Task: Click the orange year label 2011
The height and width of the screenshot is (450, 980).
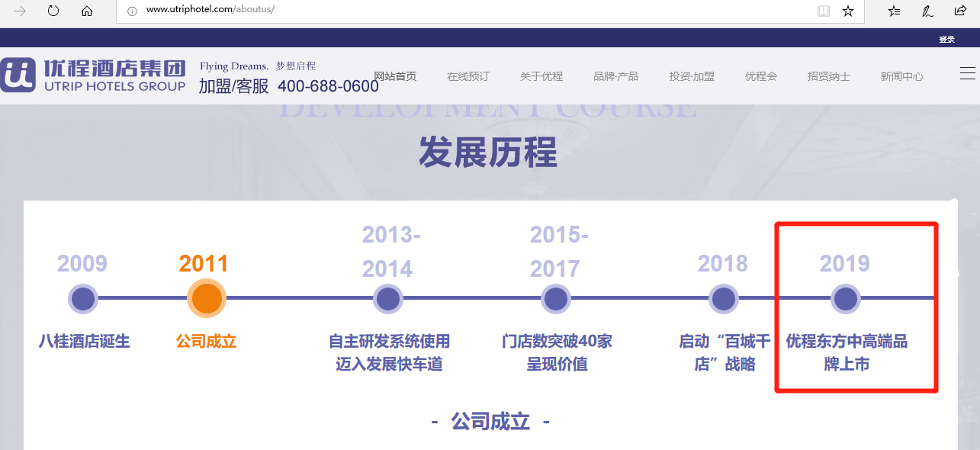Action: tap(204, 263)
